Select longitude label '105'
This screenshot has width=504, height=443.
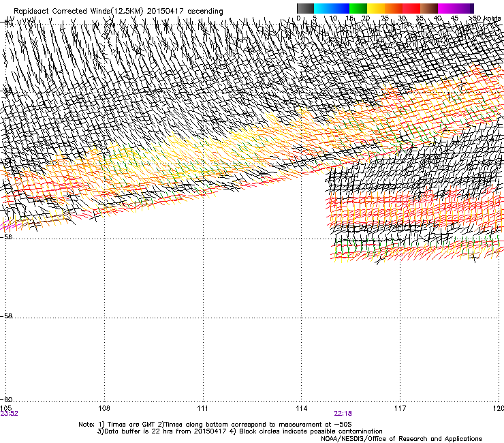click(x=5, y=408)
